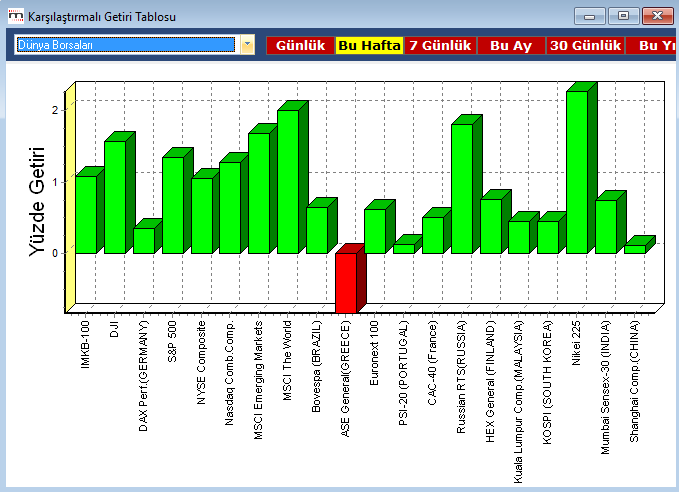Switch to 7 Günlük period
The width and height of the screenshot is (679, 492).
click(x=440, y=45)
